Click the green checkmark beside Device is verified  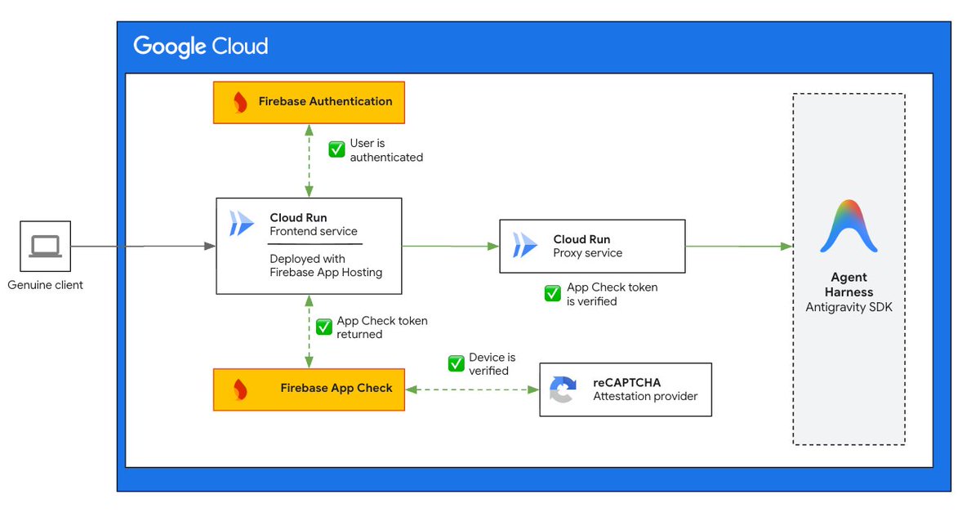[456, 363]
